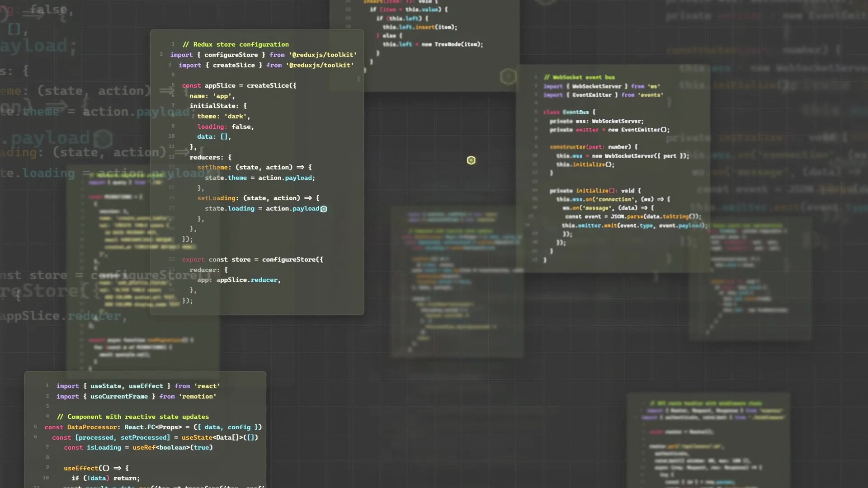
Task: Click 'const appSlice = createSlice({' line
Action: click(239, 85)
